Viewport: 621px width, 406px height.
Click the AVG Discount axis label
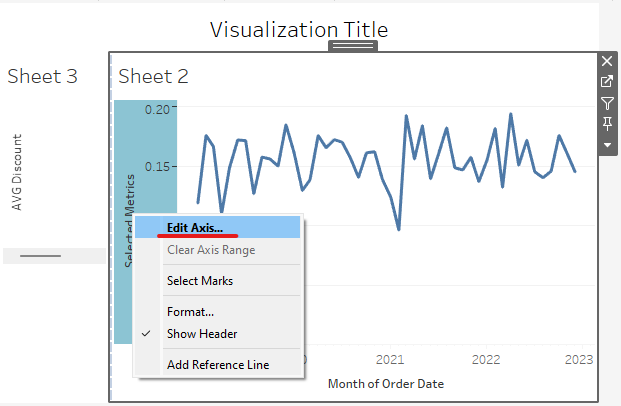point(17,172)
